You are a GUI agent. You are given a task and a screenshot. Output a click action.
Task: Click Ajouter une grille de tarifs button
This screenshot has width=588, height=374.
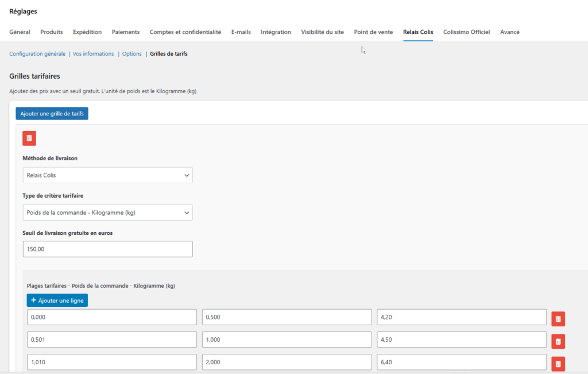click(x=52, y=114)
